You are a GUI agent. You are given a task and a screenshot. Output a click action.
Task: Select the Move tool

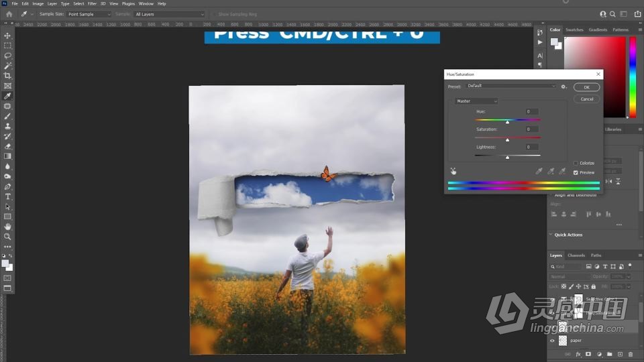pos(7,36)
